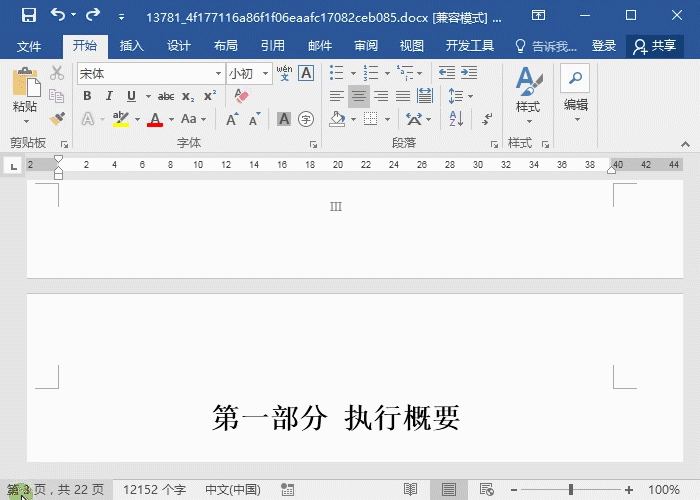Click the 登录 sign-in link

[604, 46]
